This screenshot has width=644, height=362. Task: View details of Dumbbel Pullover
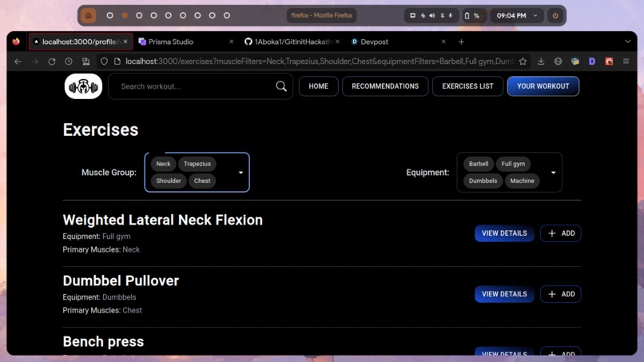coord(504,294)
